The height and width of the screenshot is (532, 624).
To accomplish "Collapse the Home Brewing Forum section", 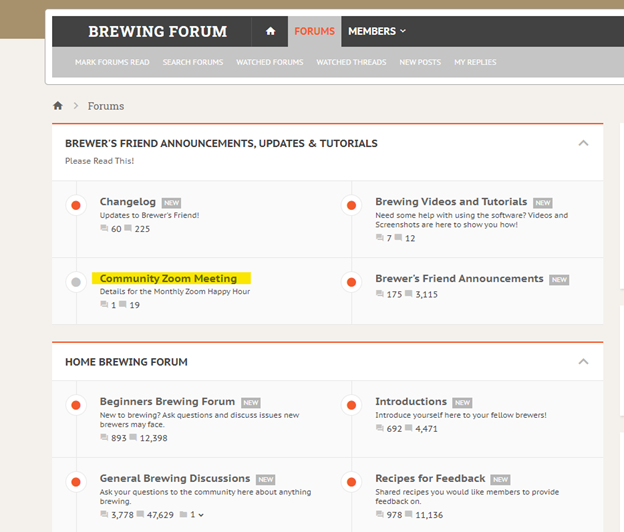I will (x=584, y=361).
